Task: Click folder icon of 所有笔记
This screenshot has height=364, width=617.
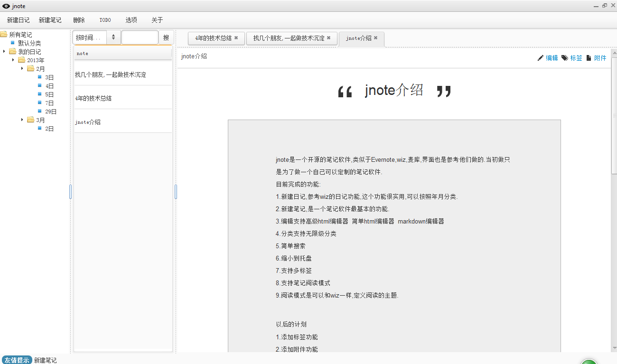Action: point(3,34)
